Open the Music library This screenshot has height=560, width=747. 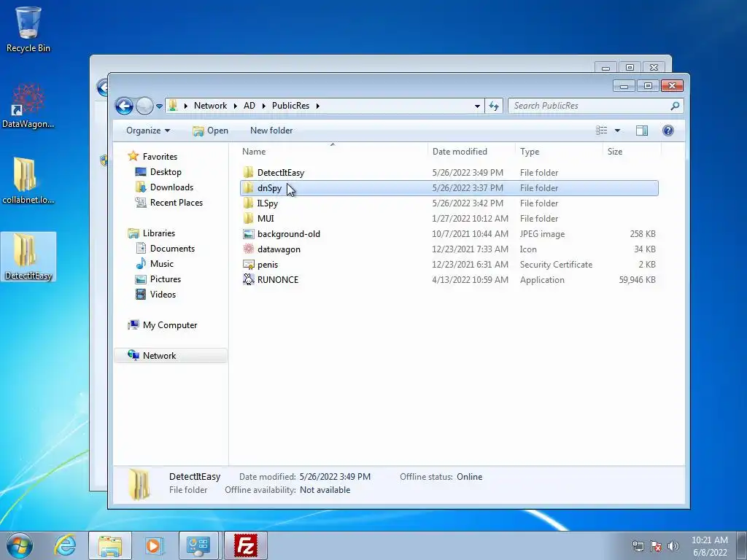click(x=155, y=263)
